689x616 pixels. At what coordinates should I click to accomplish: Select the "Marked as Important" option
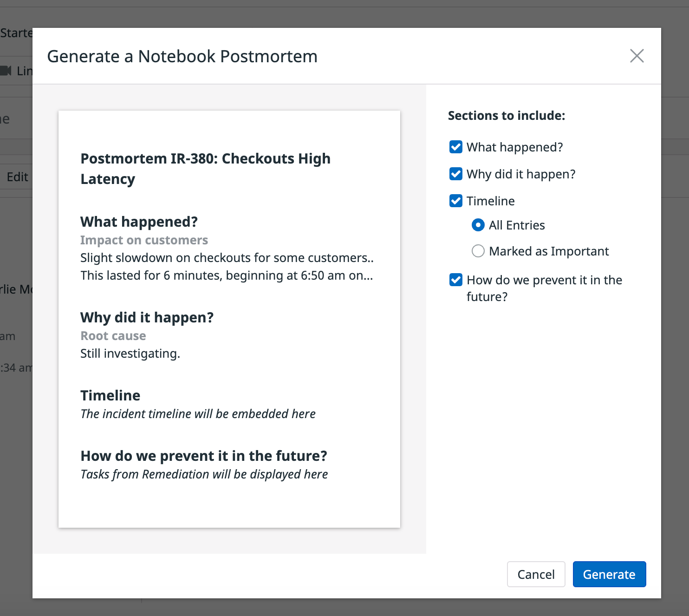pyautogui.click(x=478, y=251)
